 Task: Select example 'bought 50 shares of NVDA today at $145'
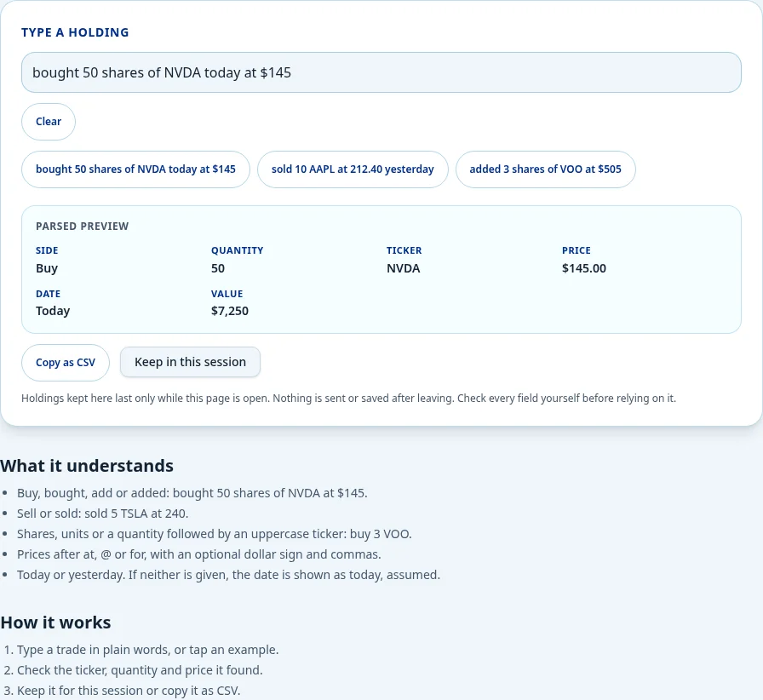click(x=135, y=169)
